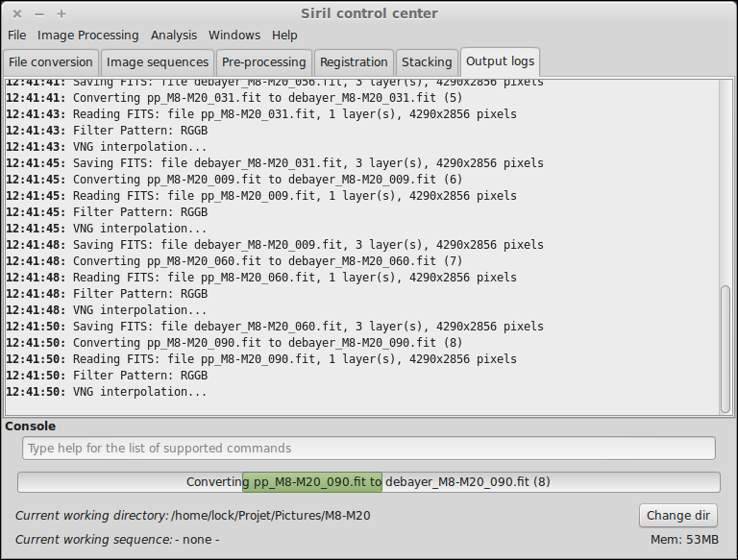The height and width of the screenshot is (560, 738).
Task: Maximize the window using the plus icon
Action: (x=61, y=13)
